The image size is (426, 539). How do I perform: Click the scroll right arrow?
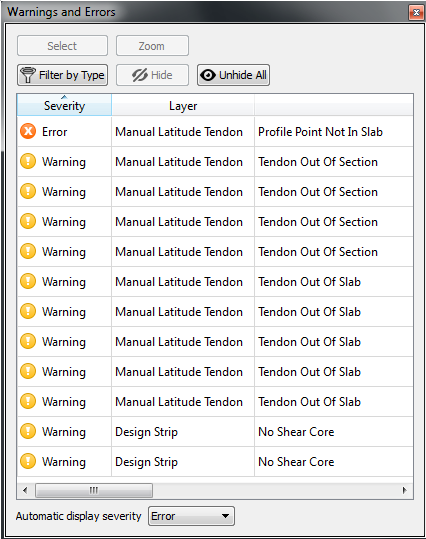405,490
